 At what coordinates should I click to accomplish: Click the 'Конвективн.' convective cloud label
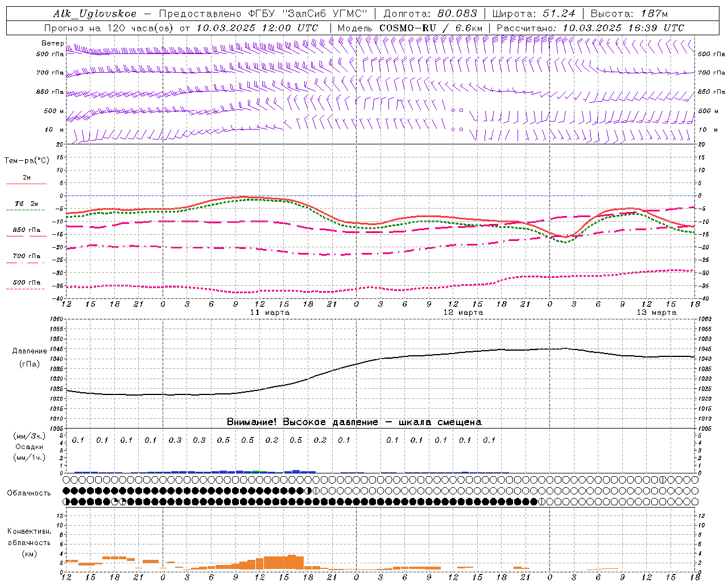point(29,531)
